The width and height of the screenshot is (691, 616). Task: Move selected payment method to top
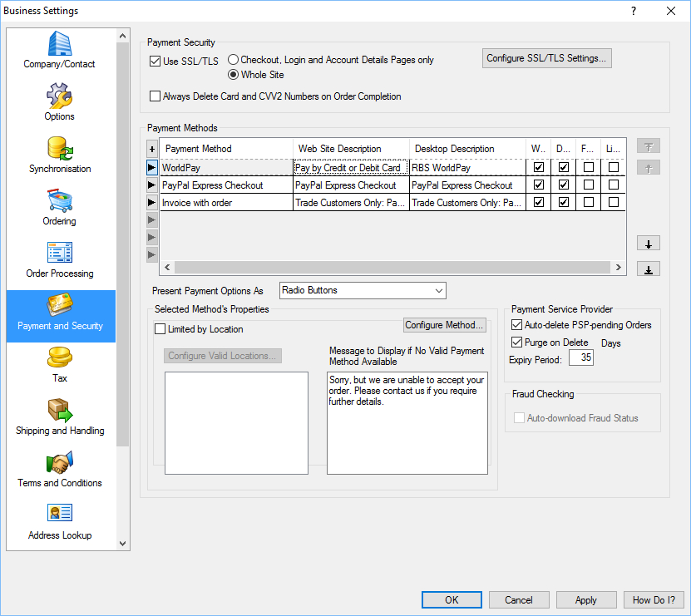tap(648, 147)
